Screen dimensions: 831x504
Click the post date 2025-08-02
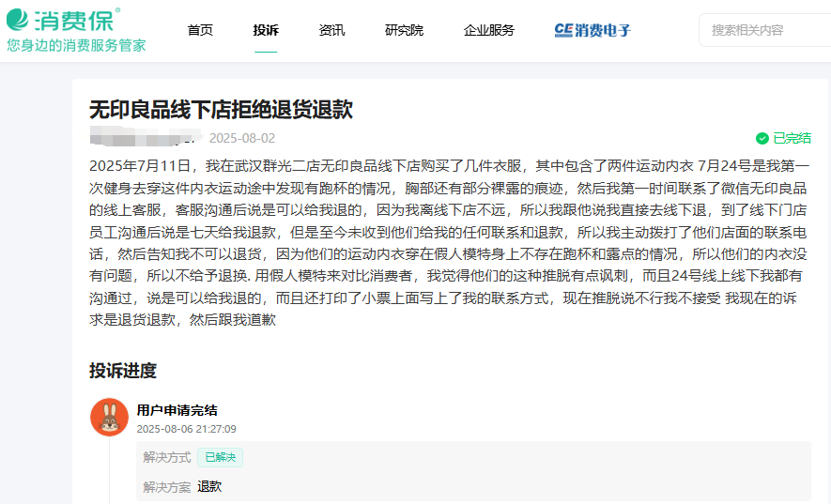coord(242,138)
